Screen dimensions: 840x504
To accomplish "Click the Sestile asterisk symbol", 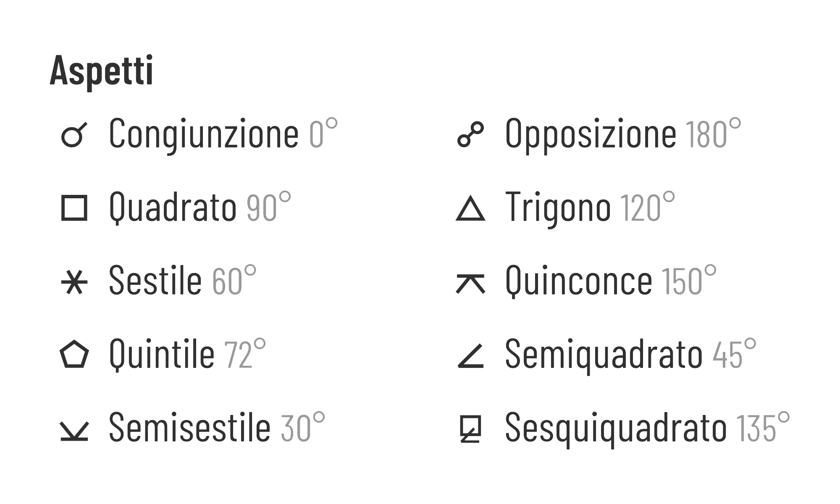I will [x=74, y=281].
